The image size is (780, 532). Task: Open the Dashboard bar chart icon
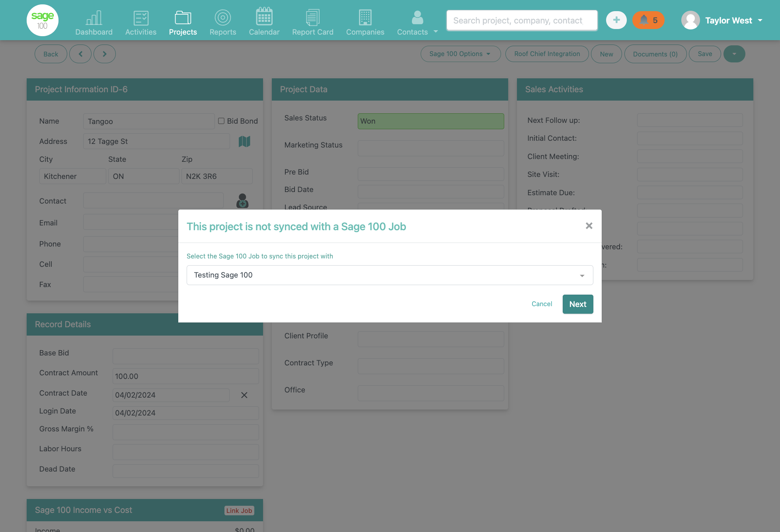[x=94, y=18]
